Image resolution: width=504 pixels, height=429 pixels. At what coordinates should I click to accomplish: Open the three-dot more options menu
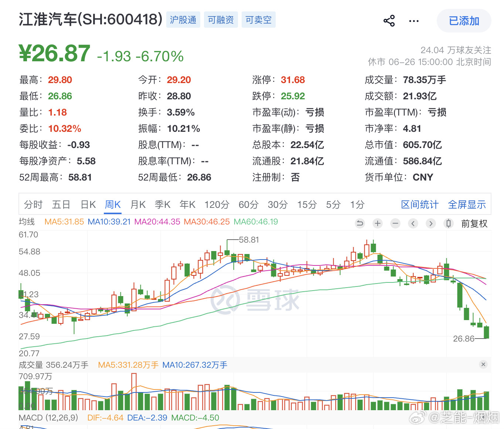[x=414, y=21]
